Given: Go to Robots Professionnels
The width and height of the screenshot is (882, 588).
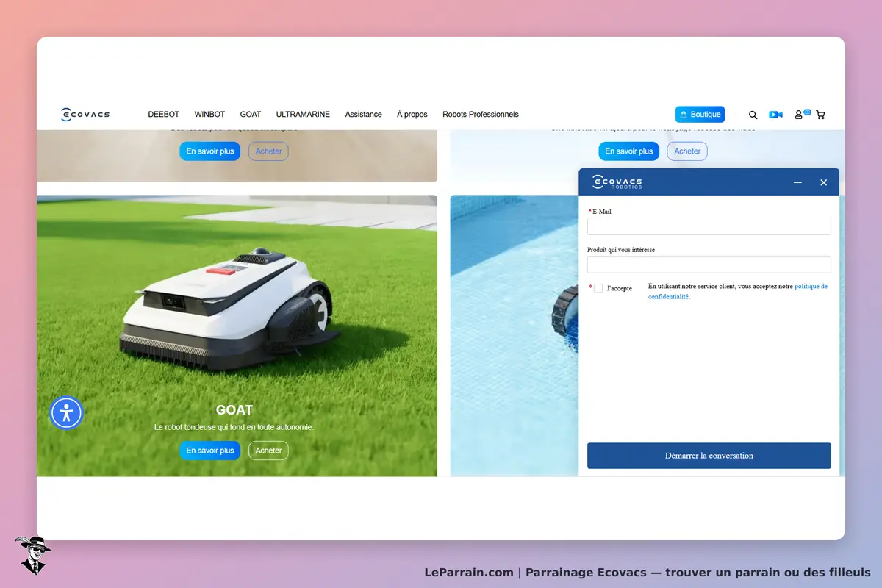Looking at the screenshot, I should (481, 115).
